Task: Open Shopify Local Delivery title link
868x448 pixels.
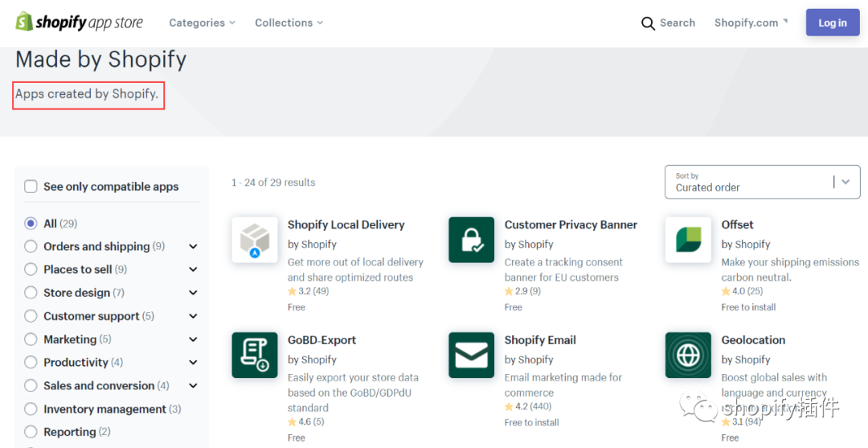Action: (346, 225)
